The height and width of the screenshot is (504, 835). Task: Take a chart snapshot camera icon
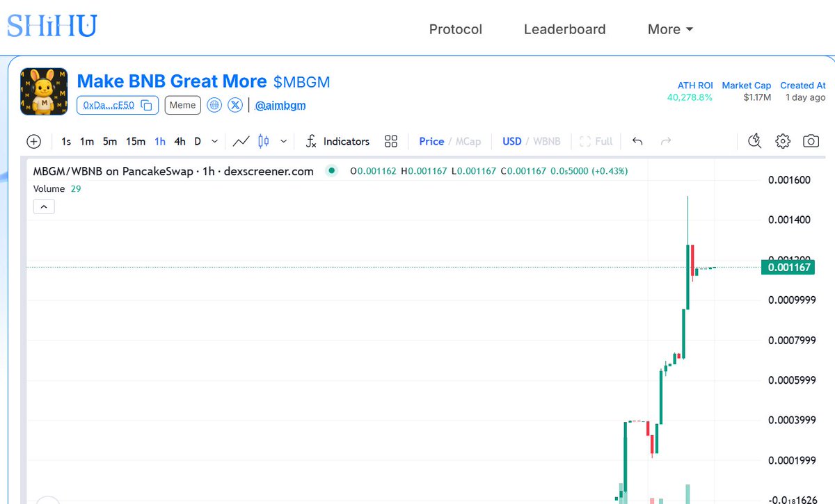pos(811,141)
